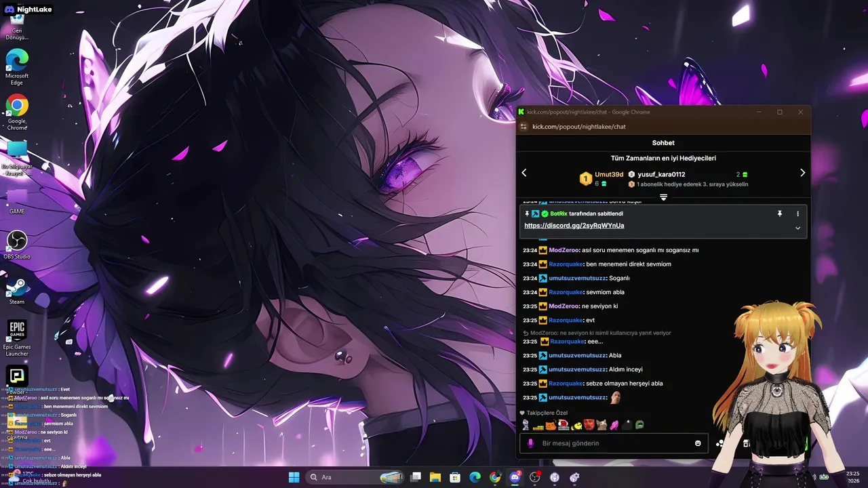Show next gifters leaderboard page
The height and width of the screenshot is (488, 868).
[x=802, y=173]
